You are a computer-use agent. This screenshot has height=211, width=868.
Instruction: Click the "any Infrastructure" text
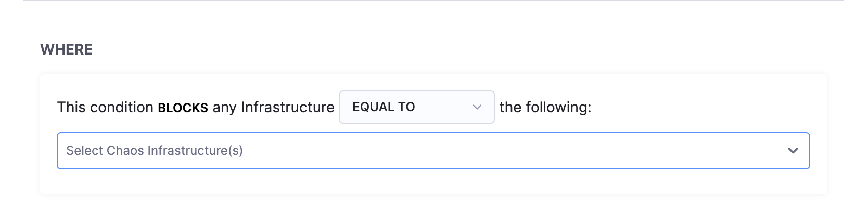coord(273,107)
